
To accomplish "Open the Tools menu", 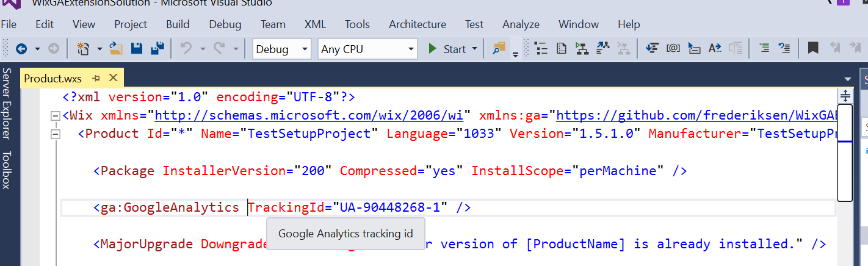I will point(357,24).
